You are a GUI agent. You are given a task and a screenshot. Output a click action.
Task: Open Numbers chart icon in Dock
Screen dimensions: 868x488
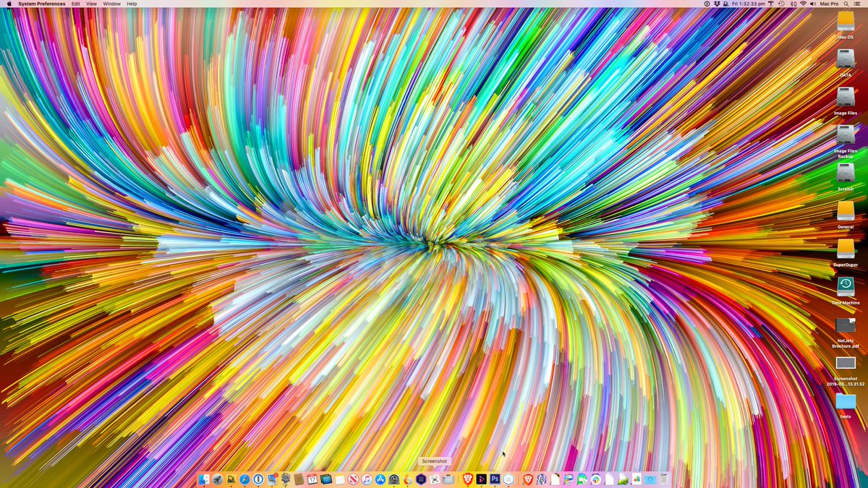pyautogui.click(x=636, y=479)
